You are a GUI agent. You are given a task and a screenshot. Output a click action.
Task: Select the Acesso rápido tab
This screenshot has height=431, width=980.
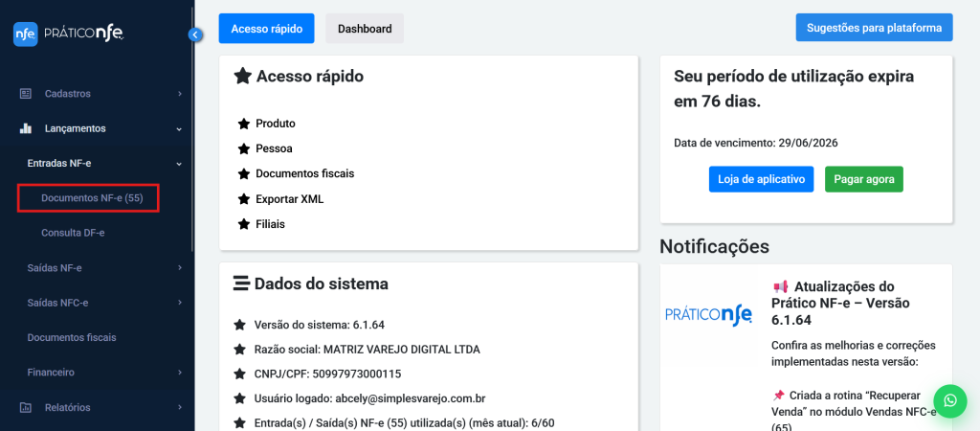267,29
